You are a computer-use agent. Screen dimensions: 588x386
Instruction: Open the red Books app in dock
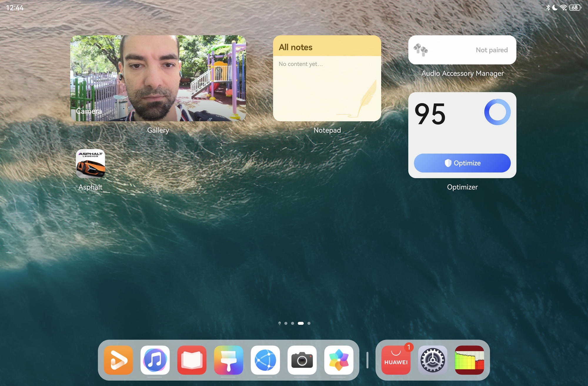coord(192,360)
